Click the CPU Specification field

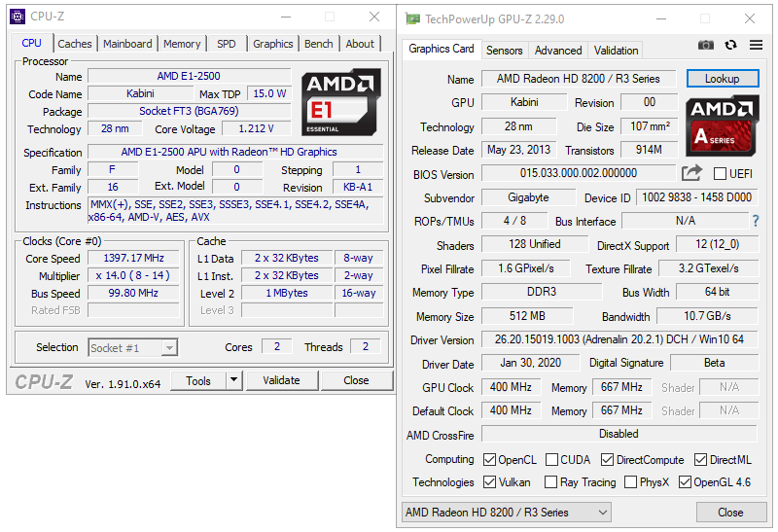tap(235, 152)
